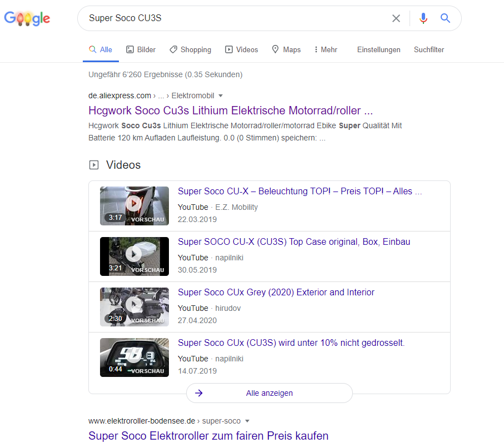The image size is (504, 443).
Task: Open Super Soco CUx Grey video link
Action: click(276, 292)
